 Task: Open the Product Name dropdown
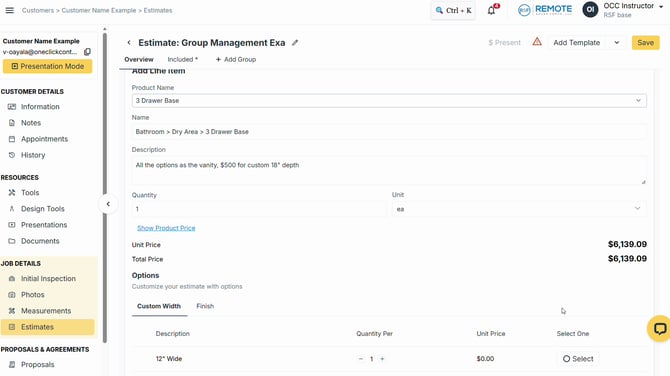tap(389, 101)
